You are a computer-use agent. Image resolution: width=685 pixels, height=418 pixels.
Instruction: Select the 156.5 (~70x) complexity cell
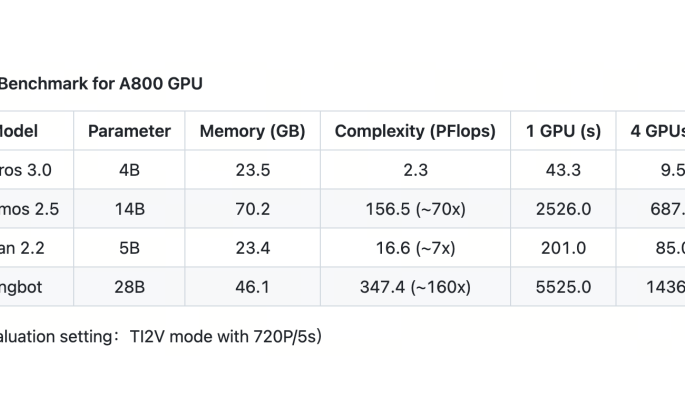pos(415,209)
